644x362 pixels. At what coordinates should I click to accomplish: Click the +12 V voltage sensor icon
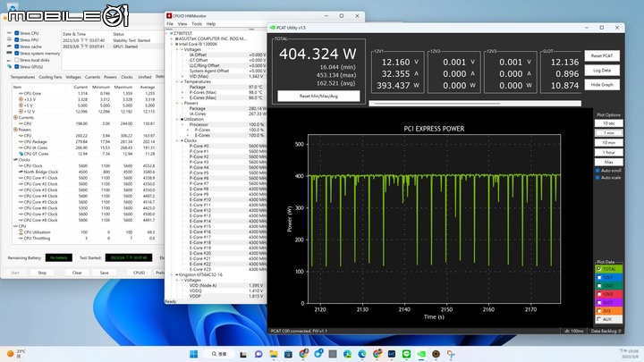[21, 111]
